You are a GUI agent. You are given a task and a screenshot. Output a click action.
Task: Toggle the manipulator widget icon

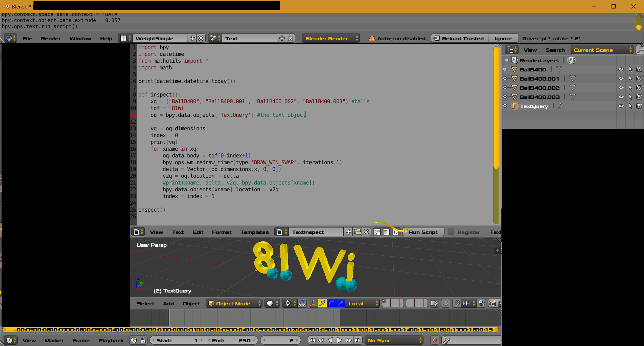click(x=313, y=303)
